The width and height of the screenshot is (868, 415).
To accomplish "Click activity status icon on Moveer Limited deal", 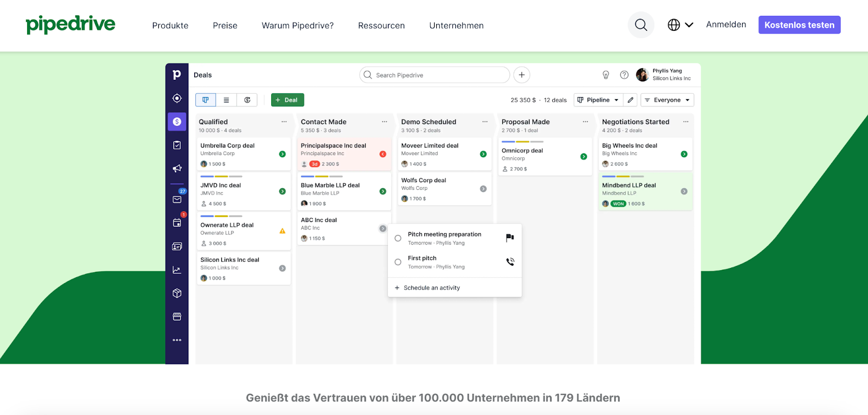I will point(483,154).
